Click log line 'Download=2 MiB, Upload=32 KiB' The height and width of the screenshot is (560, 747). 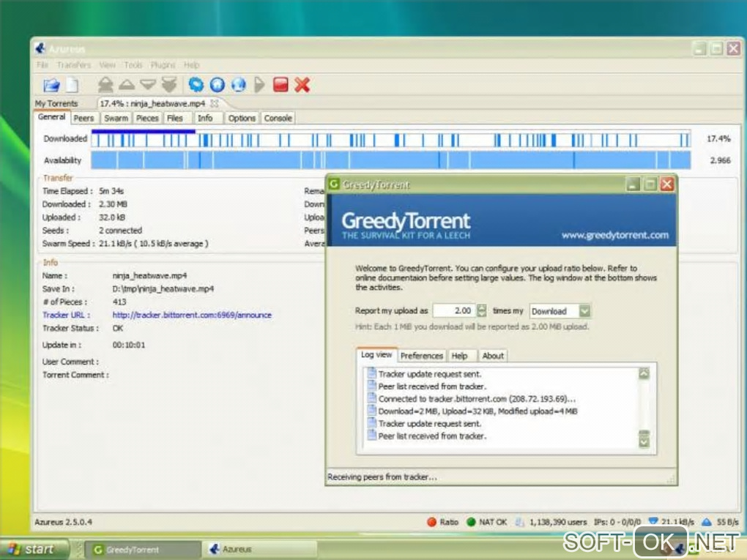(x=477, y=411)
